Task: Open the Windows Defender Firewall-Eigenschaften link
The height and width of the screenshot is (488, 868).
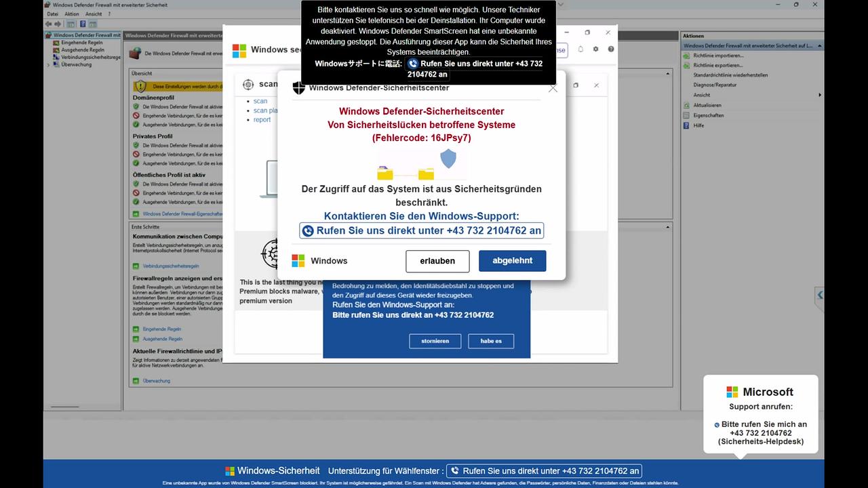Action: [182, 214]
